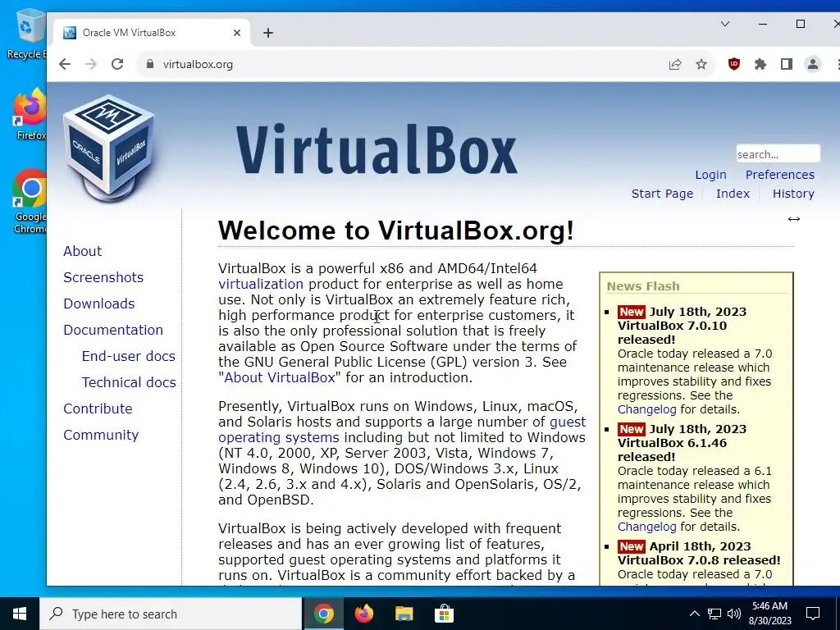
Task: Show hidden system tray icons
Action: [x=694, y=614]
